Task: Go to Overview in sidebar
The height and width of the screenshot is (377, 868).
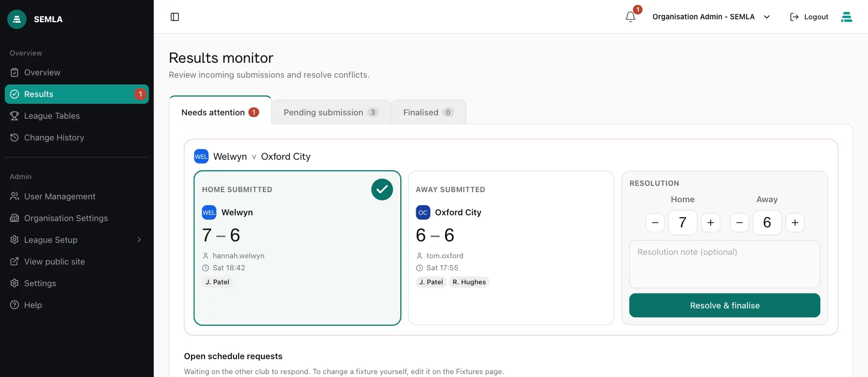Action: click(77, 72)
